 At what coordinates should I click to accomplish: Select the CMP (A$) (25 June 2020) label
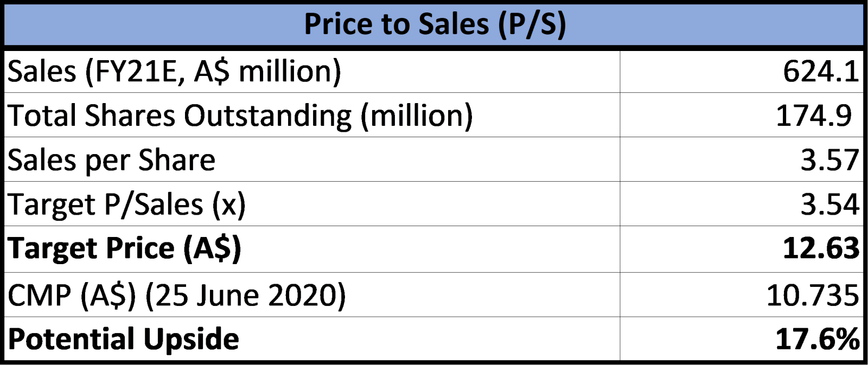tap(176, 294)
